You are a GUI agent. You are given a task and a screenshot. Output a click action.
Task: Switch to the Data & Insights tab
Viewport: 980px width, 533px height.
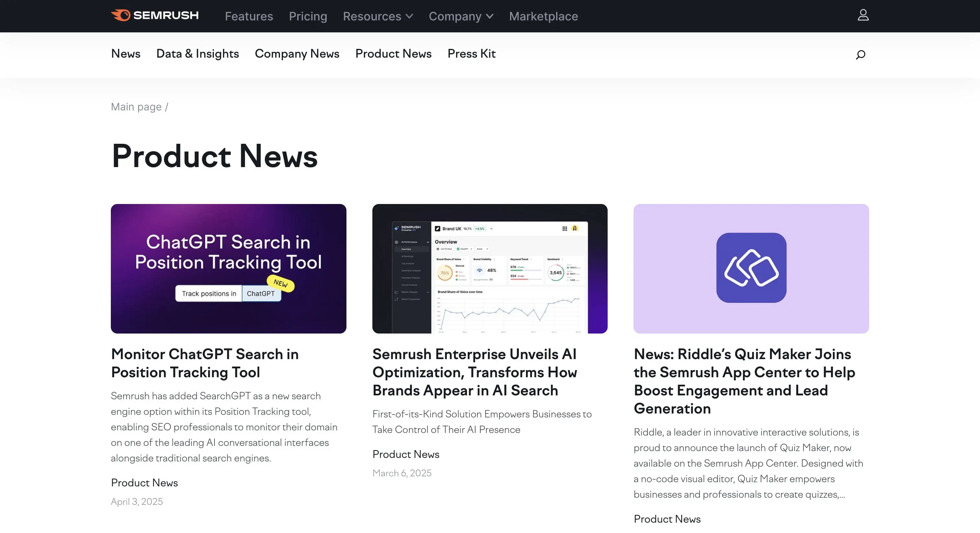point(197,54)
